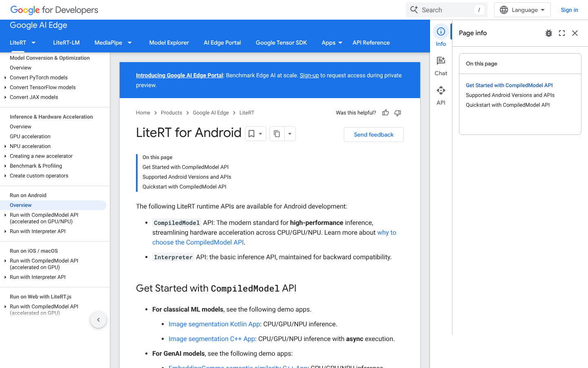Expand Run with CompiledModel API under Web

(x=5, y=307)
